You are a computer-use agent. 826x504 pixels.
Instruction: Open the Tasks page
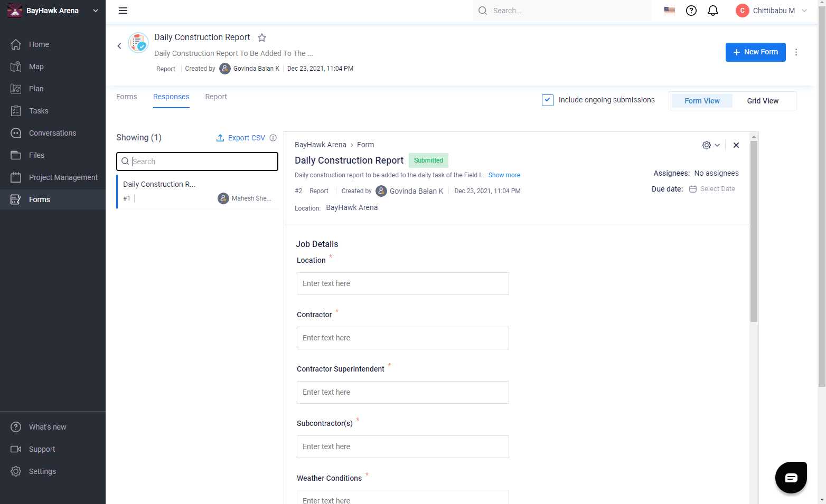click(x=53, y=111)
